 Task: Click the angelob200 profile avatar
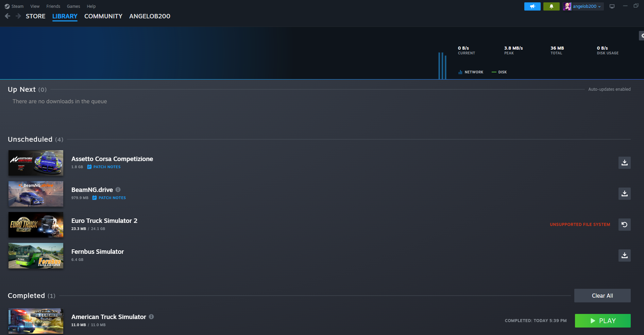tap(567, 6)
